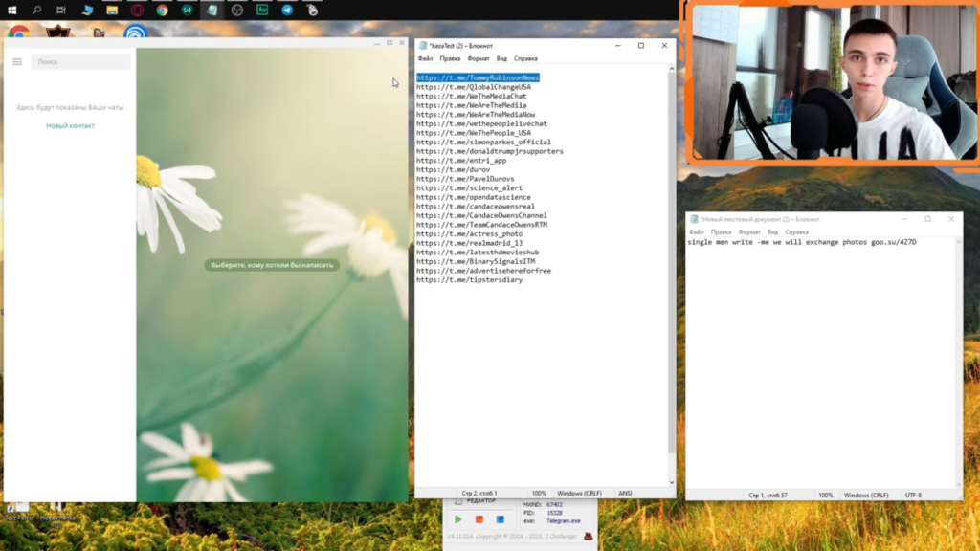Open 'Вид' menu in bazaTest Notepad
This screenshot has width=980, height=551.
[x=501, y=58]
